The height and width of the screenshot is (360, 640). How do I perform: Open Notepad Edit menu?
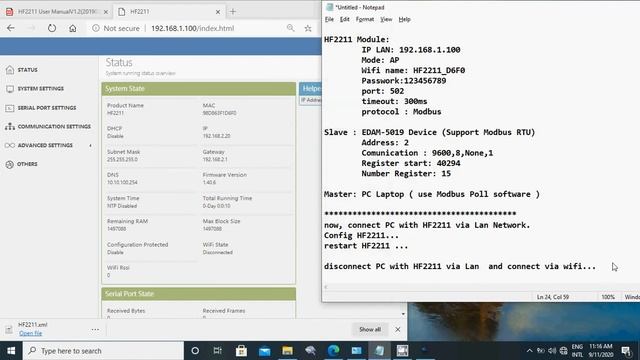(x=344, y=19)
